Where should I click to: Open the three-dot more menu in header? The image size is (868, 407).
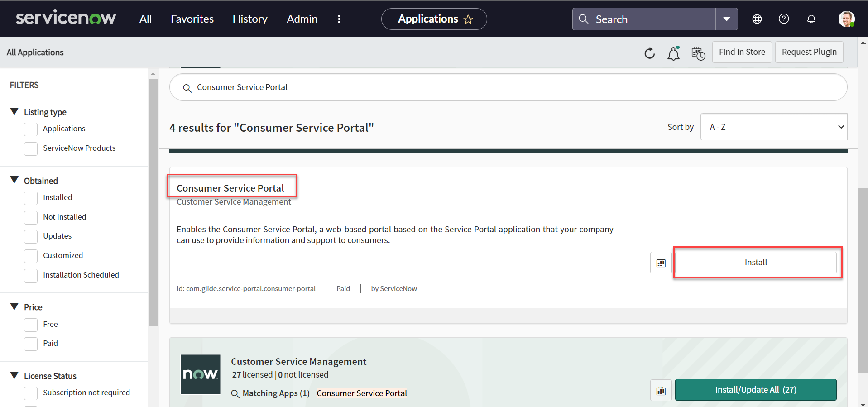pos(339,19)
